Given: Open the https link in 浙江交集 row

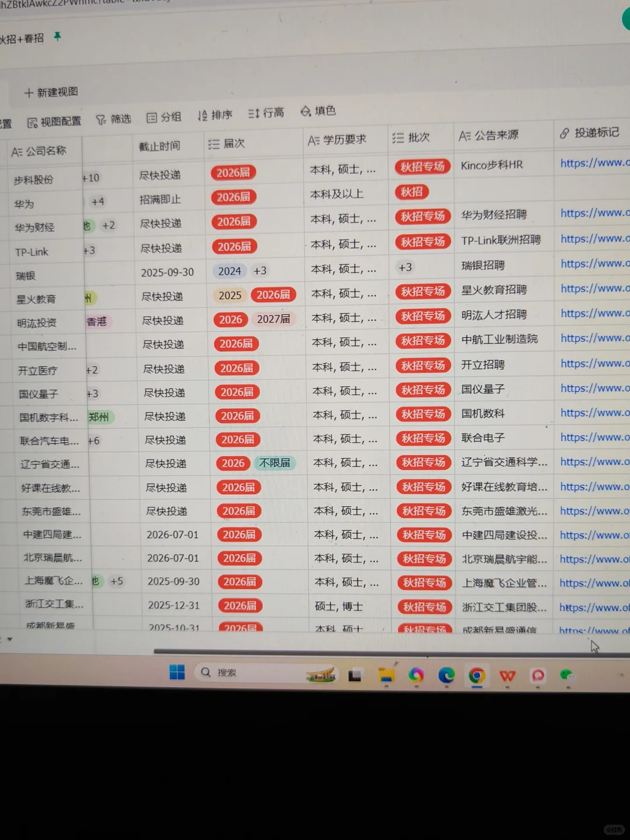Looking at the screenshot, I should coord(594,607).
